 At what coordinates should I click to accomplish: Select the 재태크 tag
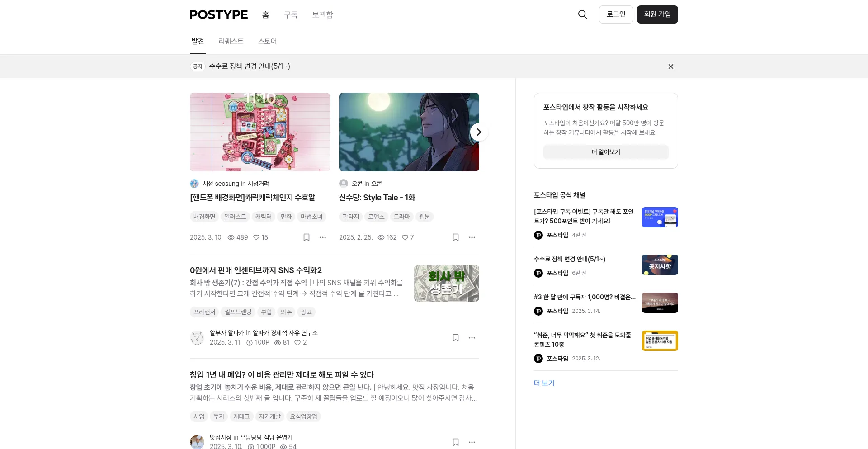pos(241,416)
